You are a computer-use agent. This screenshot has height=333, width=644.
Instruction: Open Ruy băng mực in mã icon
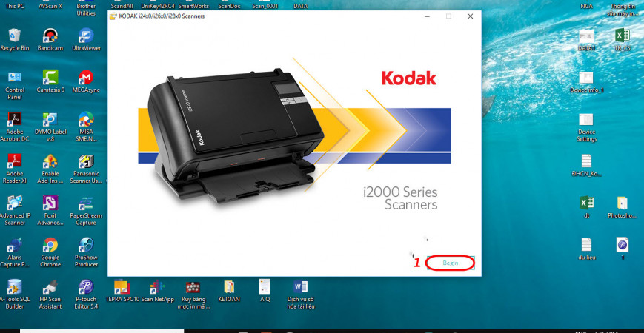[x=193, y=295]
